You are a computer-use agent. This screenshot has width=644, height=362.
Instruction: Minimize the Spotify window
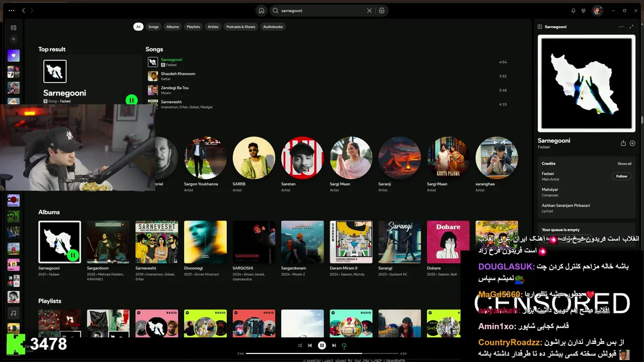(613, 11)
